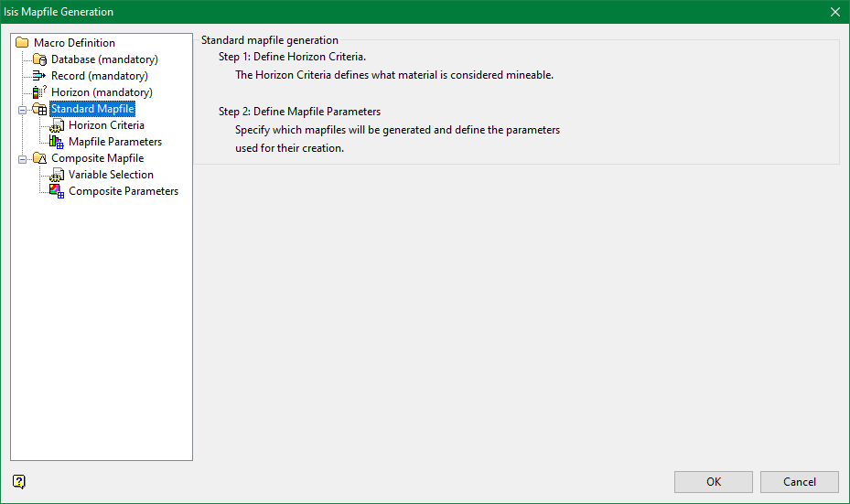Open Horizon Criteria tree item
This screenshot has height=504, width=850.
106,125
